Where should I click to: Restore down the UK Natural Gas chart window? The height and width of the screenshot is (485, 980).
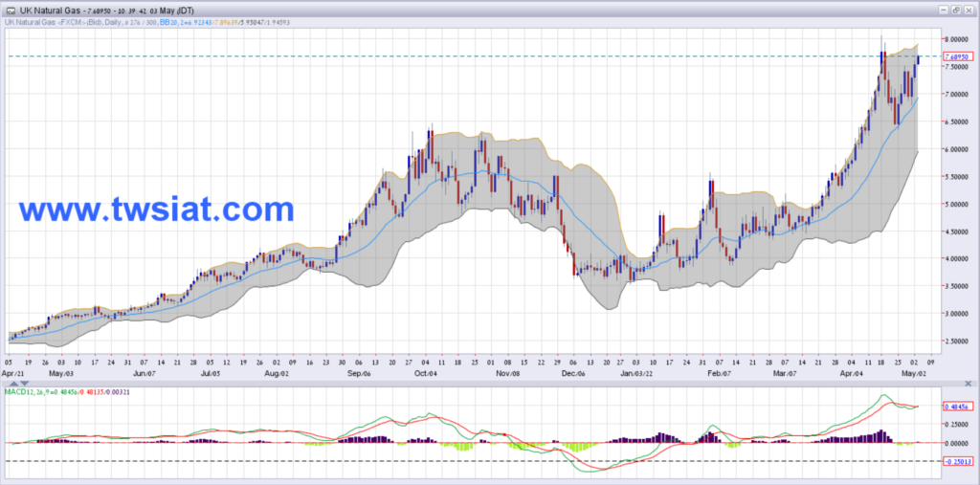[956, 11]
